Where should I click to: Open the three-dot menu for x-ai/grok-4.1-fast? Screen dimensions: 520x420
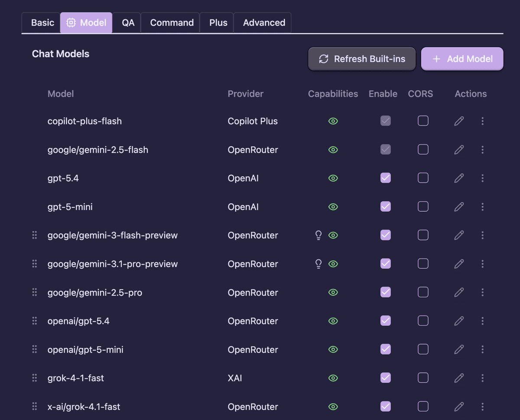(x=482, y=406)
